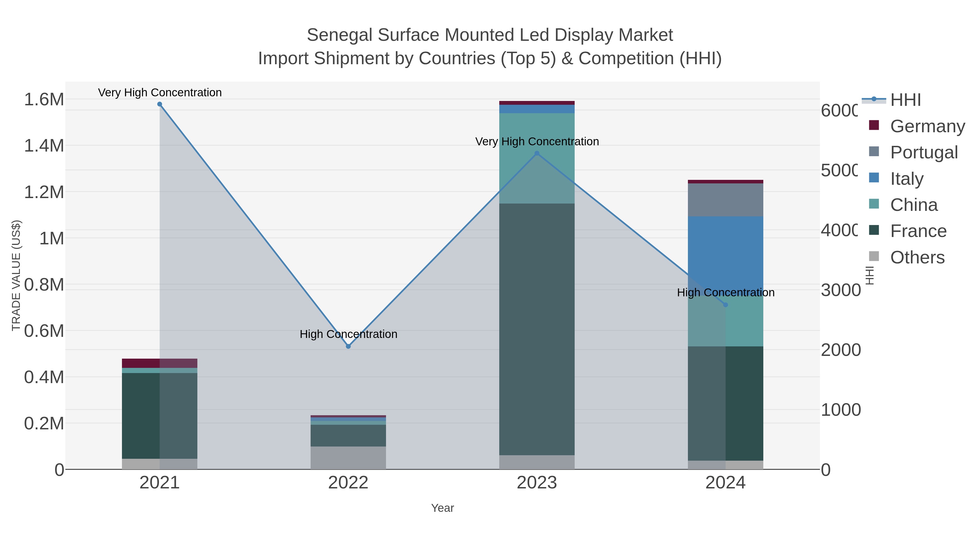The image size is (980, 551).
Task: Click the subtitle 'Import Shipment by Countries (Top 5)'
Action: 407,59
